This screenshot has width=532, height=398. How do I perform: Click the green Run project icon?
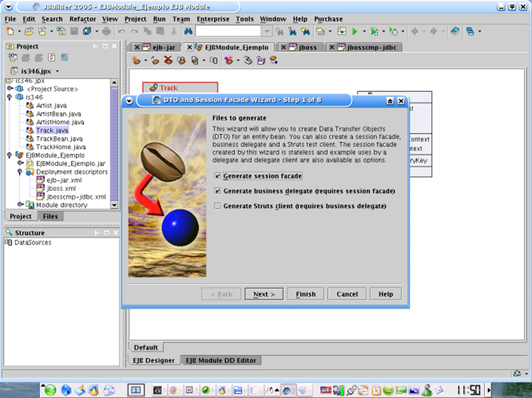click(355, 31)
